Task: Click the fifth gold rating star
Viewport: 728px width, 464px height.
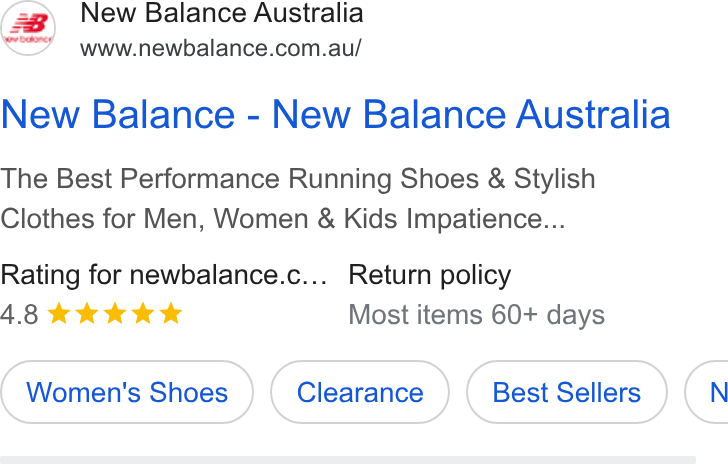Action: [171, 314]
